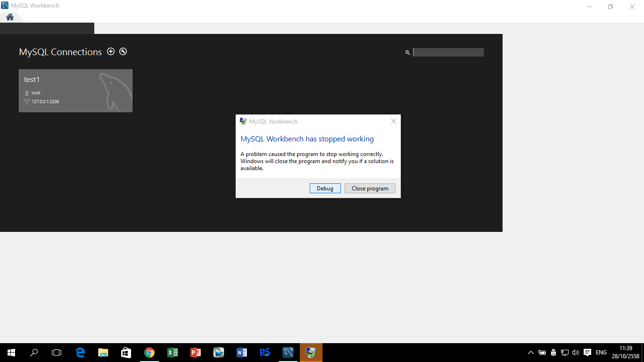Click the magnifier icon beside the search field
Screen dimensions: 644x362
point(408,52)
